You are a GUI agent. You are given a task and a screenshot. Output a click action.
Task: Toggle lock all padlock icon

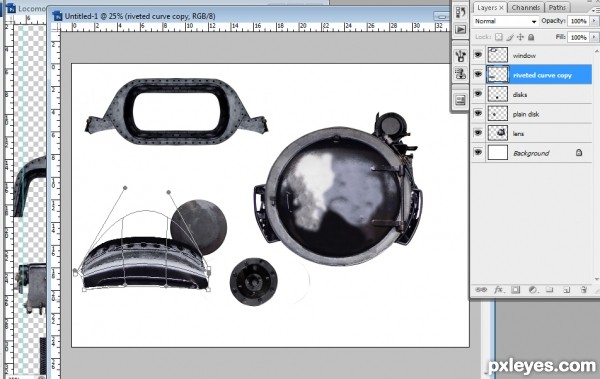pyautogui.click(x=531, y=37)
